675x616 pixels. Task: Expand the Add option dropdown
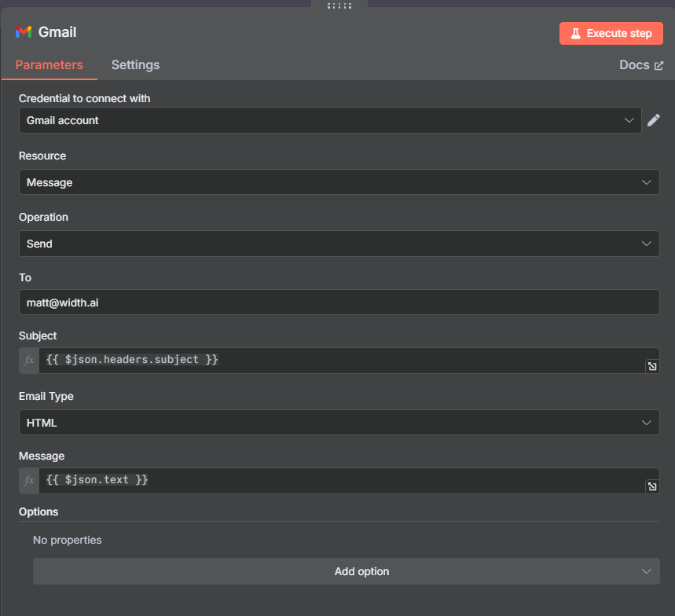coord(346,571)
